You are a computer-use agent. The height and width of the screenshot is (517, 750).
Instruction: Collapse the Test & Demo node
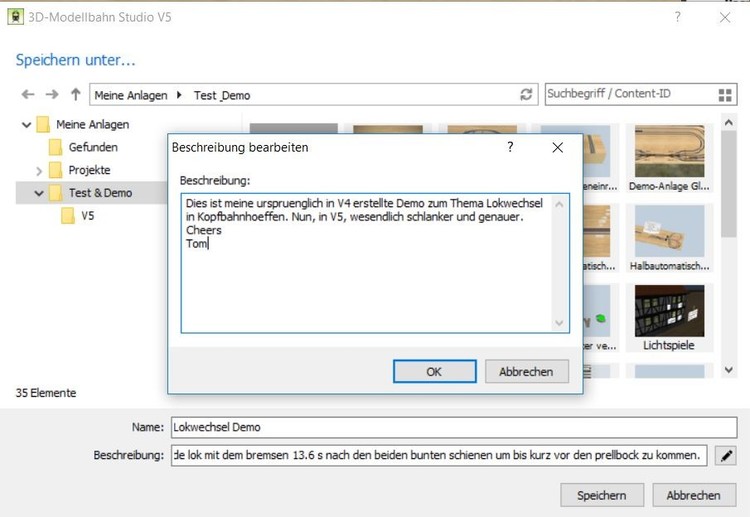point(39,193)
